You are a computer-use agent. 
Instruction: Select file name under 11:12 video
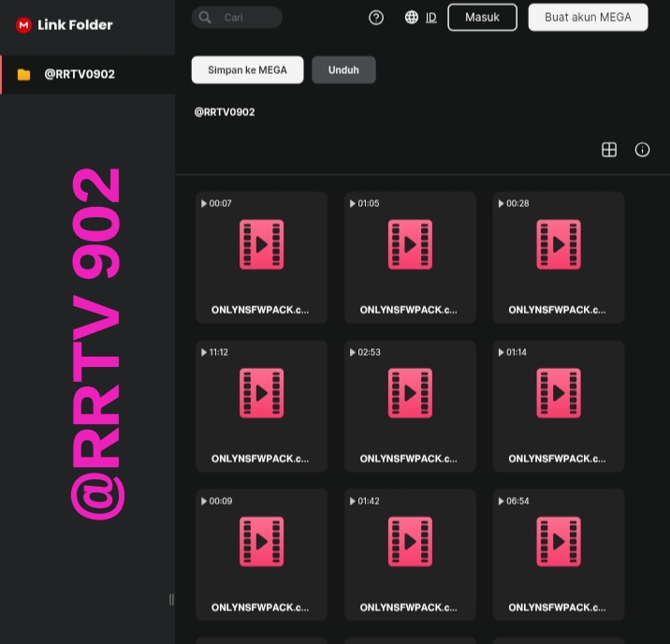click(x=260, y=459)
